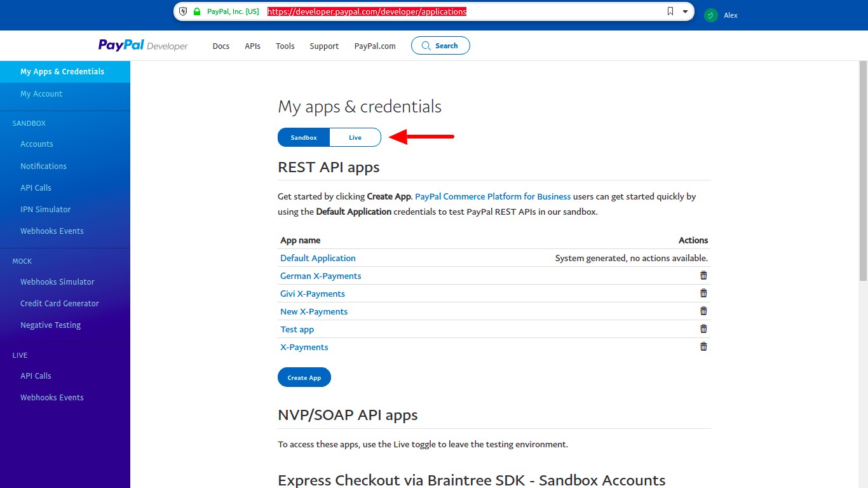Select My Apps & Credentials in sidebar

tap(65, 72)
